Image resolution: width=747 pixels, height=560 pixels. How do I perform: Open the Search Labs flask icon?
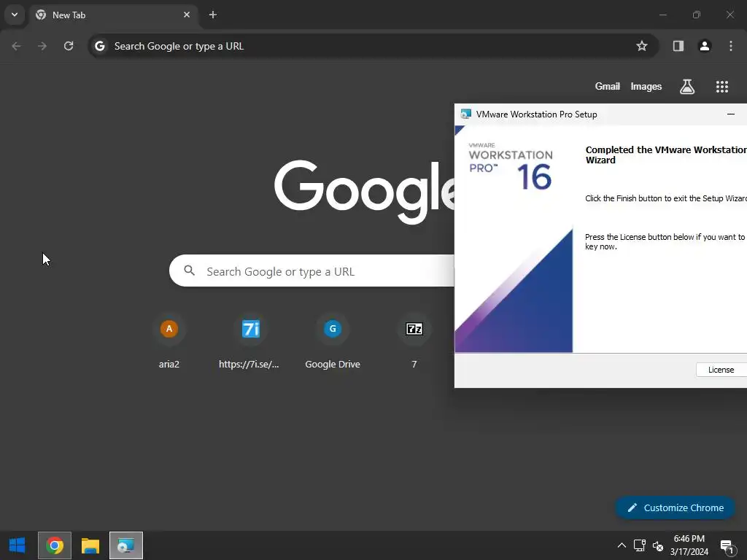(x=687, y=87)
